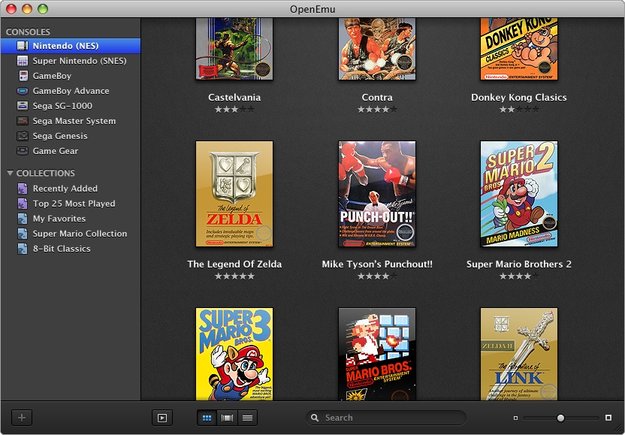This screenshot has width=625, height=435.
Task: Select Super Mario Bros 3 cover
Action: coord(234,354)
